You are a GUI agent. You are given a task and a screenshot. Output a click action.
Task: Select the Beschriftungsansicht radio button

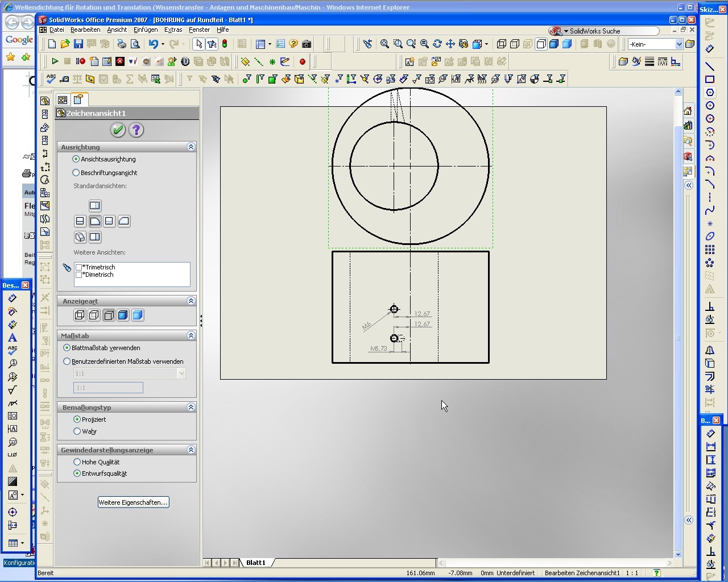(x=76, y=173)
